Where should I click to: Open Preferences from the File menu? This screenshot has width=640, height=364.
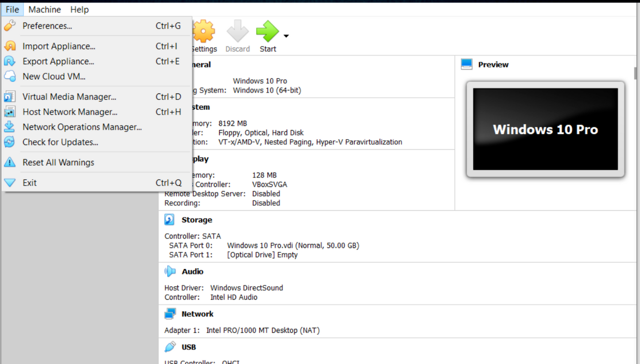47,26
